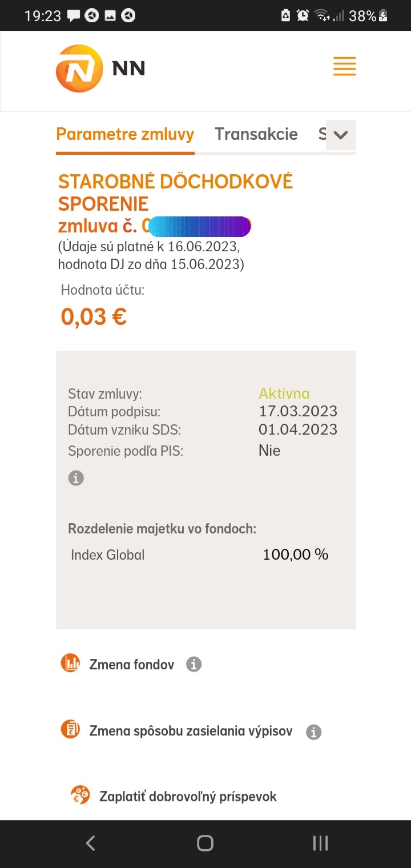Viewport: 411px width, 868px height.
Task: Open the Zmena fondov link
Action: pos(132,664)
